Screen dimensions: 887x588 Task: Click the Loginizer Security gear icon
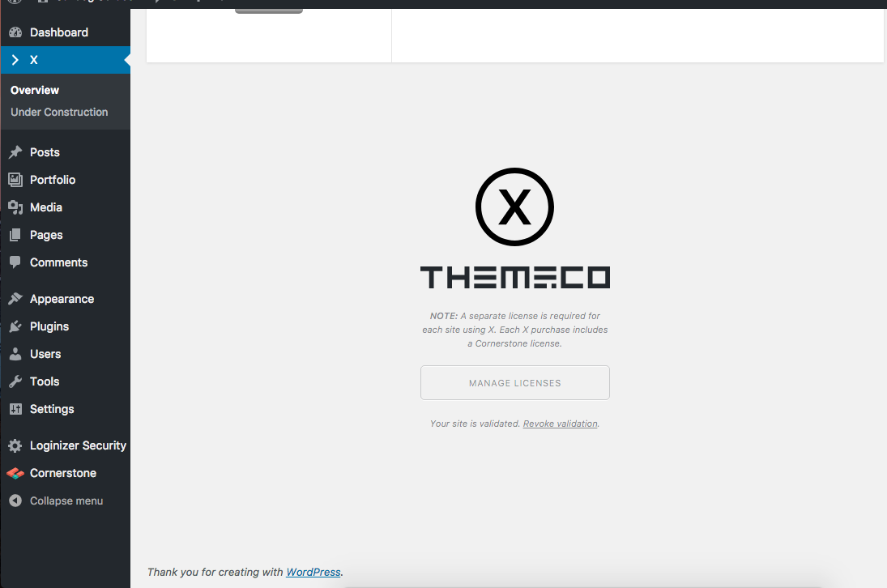[15, 445]
